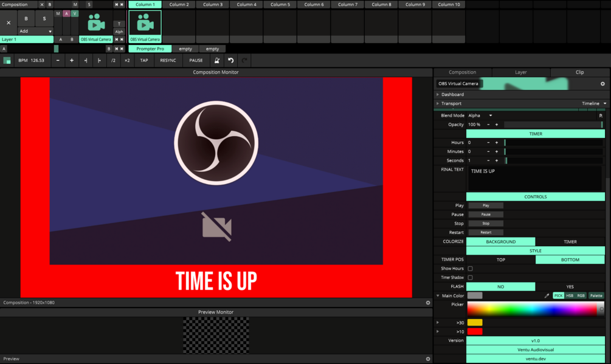The width and height of the screenshot is (611, 364).
Task: Toggle the green V button on Layer 1
Action: coord(74,13)
